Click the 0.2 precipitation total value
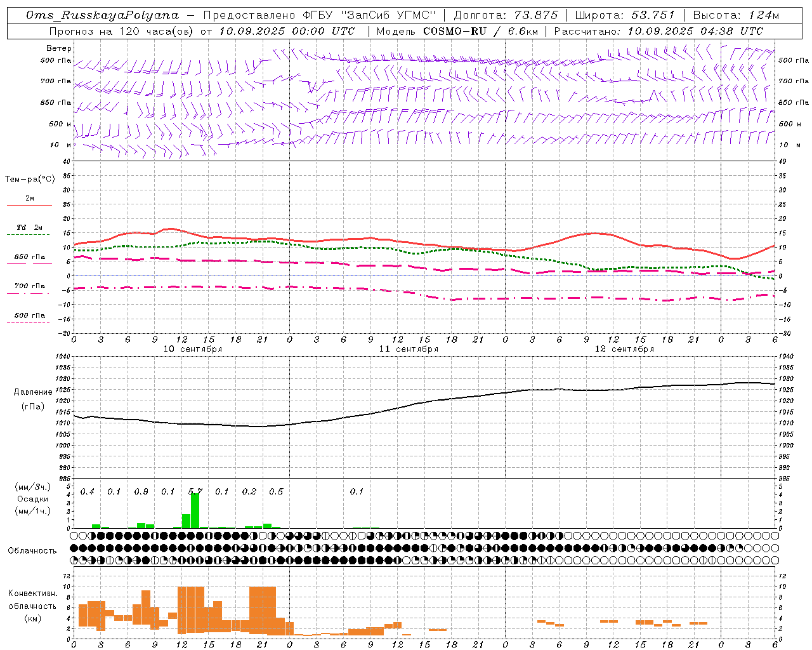 click(249, 492)
